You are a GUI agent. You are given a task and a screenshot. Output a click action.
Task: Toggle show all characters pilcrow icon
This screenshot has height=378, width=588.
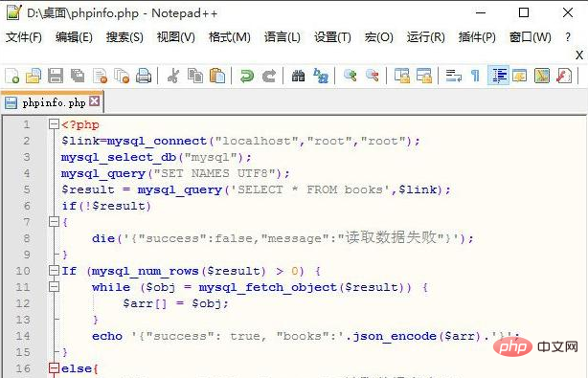[475, 76]
